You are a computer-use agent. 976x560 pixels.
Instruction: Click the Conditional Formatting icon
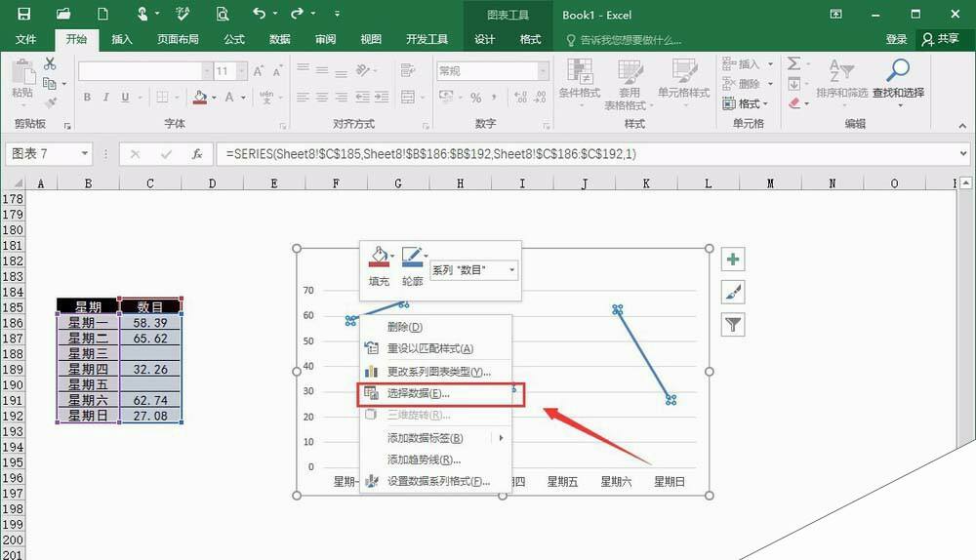click(580, 71)
